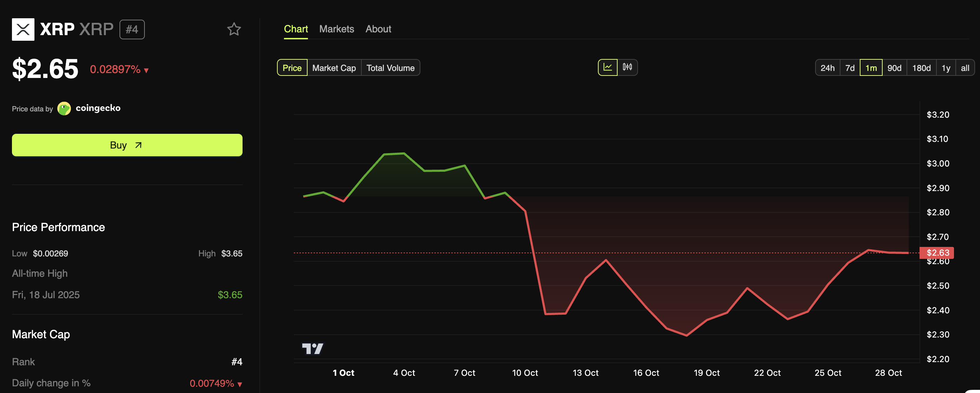
Task: Click the #4 rank badge next to XRP
Action: pos(131,29)
